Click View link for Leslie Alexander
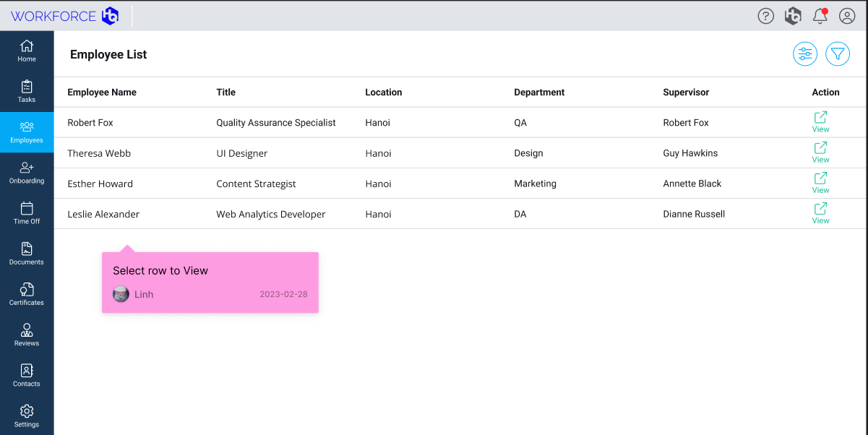The width and height of the screenshot is (868, 435). click(820, 212)
